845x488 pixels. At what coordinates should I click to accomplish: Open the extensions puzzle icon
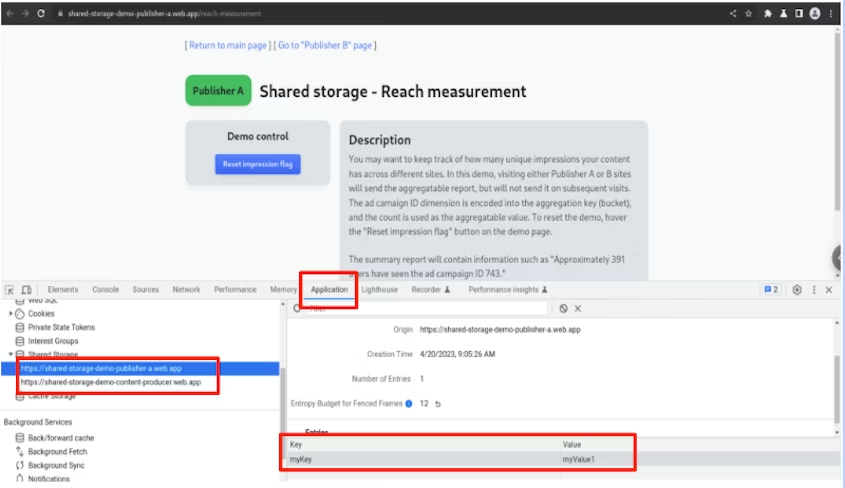pyautogui.click(x=768, y=13)
